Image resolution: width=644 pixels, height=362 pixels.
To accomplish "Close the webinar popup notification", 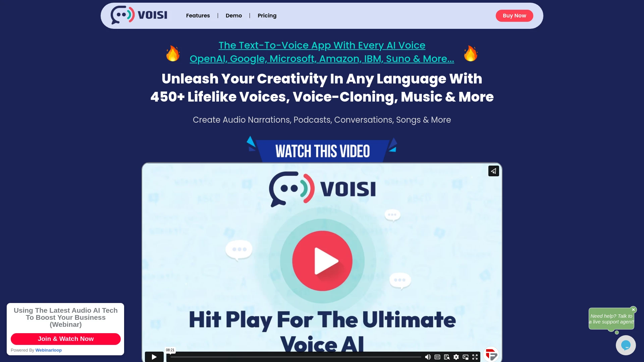I will tap(125, 304).
